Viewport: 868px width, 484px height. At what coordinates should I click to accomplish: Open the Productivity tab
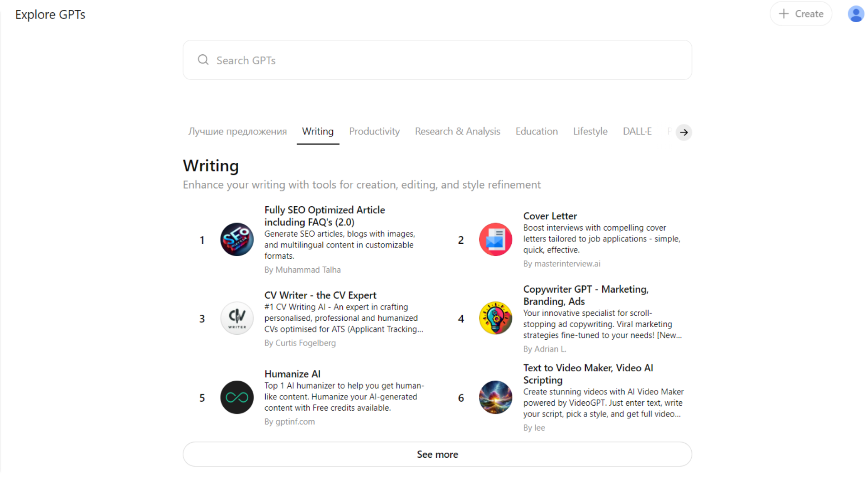click(x=374, y=131)
